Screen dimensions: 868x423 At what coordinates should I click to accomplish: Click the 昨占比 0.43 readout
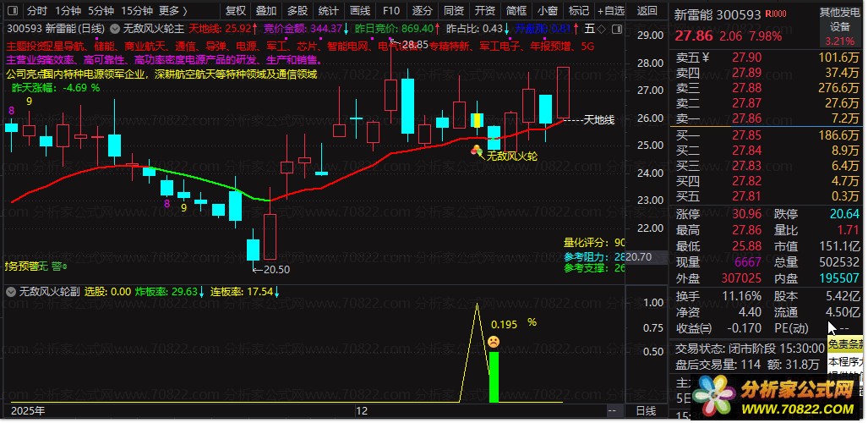coord(478,28)
